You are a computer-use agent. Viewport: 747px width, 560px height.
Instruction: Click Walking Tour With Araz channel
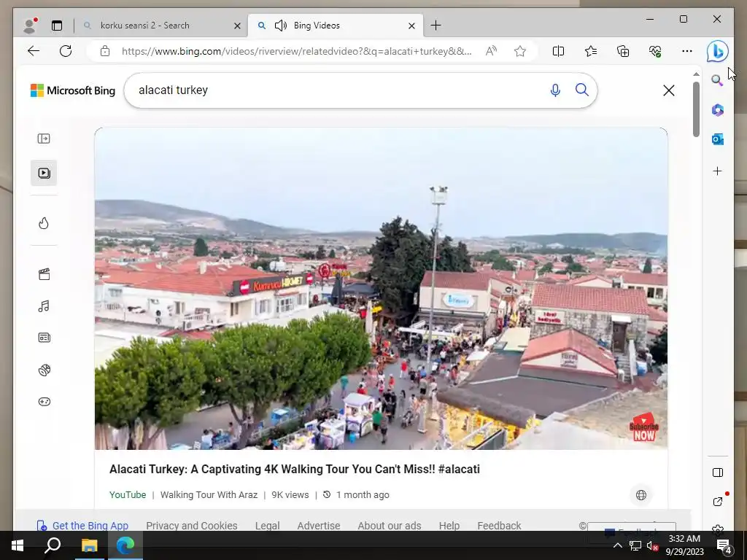[x=209, y=495]
